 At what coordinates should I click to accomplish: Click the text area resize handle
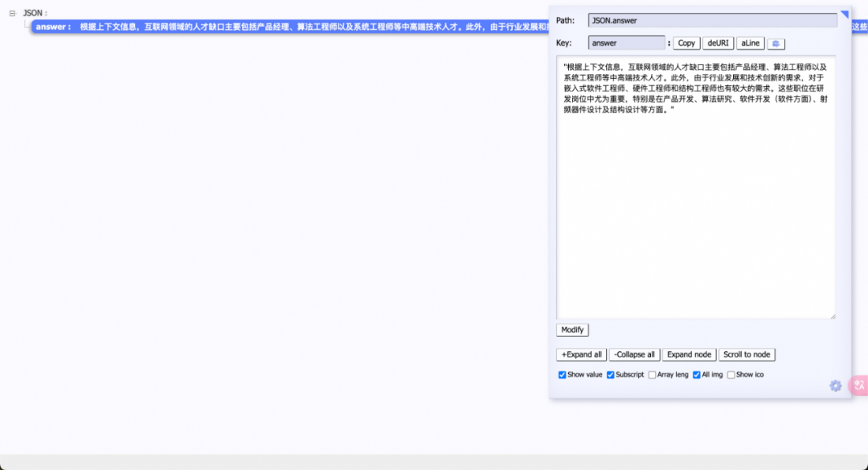(x=833, y=316)
